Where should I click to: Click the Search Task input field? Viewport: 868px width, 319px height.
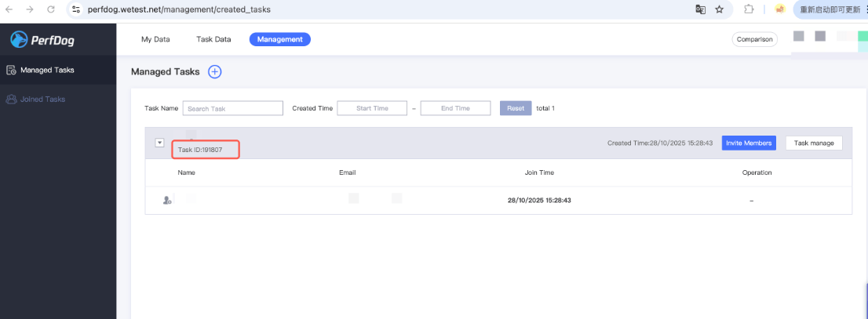click(x=232, y=108)
